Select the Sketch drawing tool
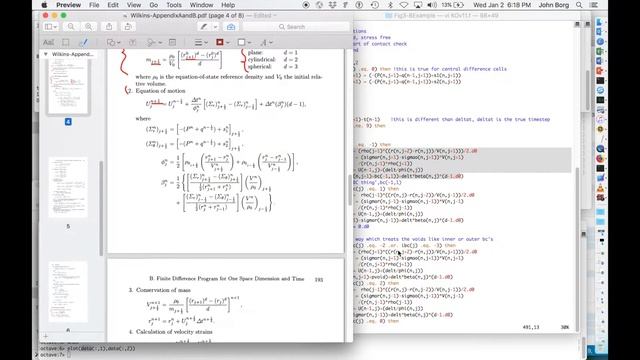This screenshot has height=360, width=640. point(83,42)
